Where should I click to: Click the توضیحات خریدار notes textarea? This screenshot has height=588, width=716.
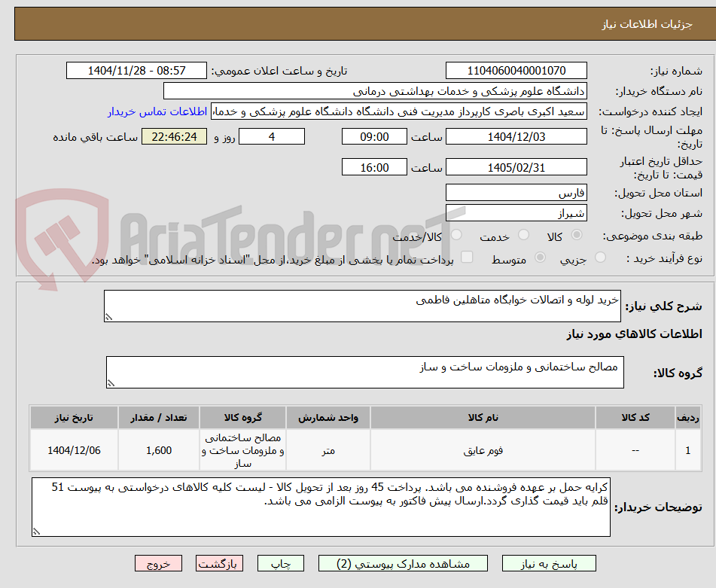pos(321,507)
